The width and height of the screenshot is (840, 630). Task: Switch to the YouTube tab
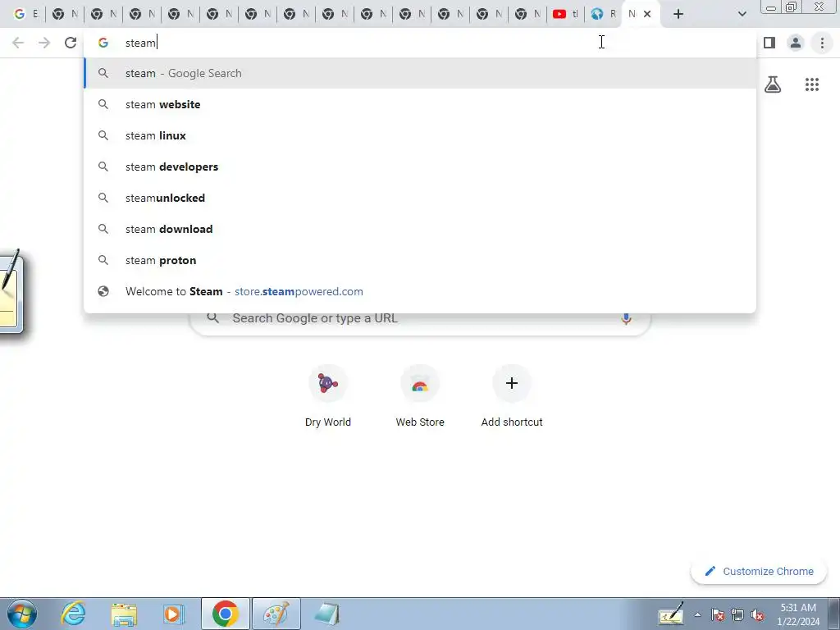pos(565,14)
